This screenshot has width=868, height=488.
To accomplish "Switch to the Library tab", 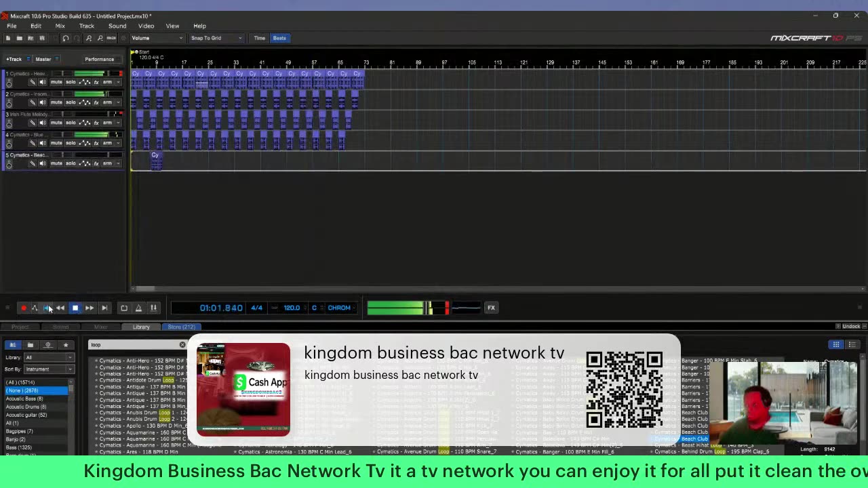I will 141,327.
